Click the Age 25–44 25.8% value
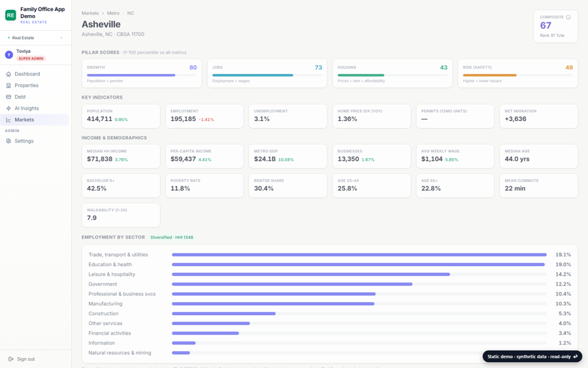The height and width of the screenshot is (368, 588). point(348,188)
